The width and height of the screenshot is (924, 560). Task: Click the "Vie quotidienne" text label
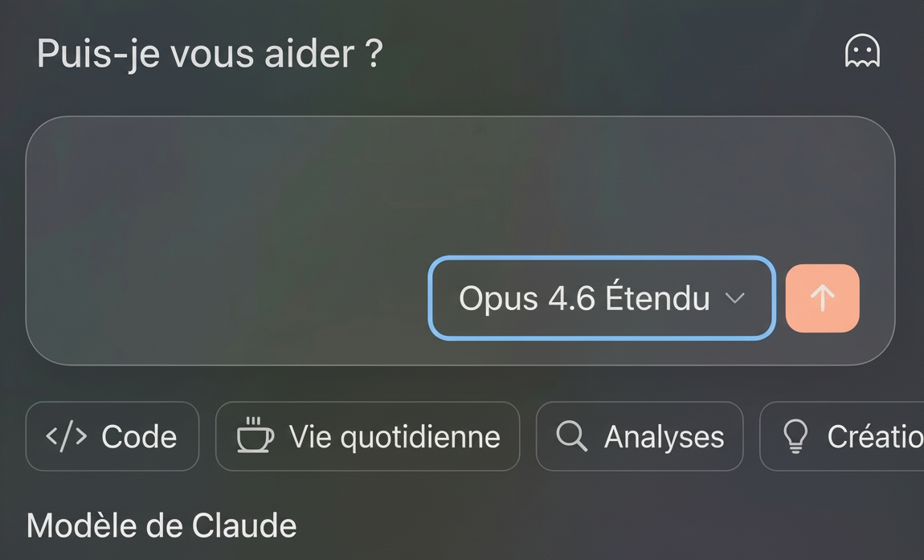(395, 437)
